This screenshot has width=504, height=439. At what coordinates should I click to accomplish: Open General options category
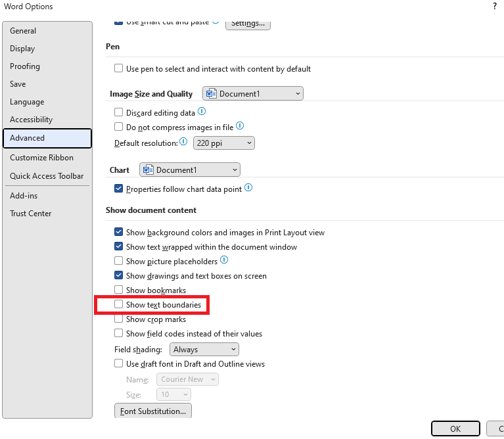tap(47, 30)
